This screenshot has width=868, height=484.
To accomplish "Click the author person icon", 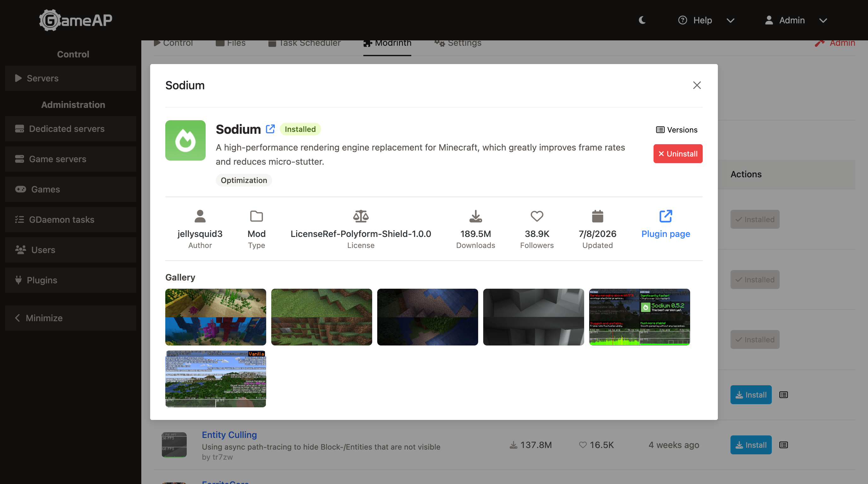I will [x=200, y=216].
